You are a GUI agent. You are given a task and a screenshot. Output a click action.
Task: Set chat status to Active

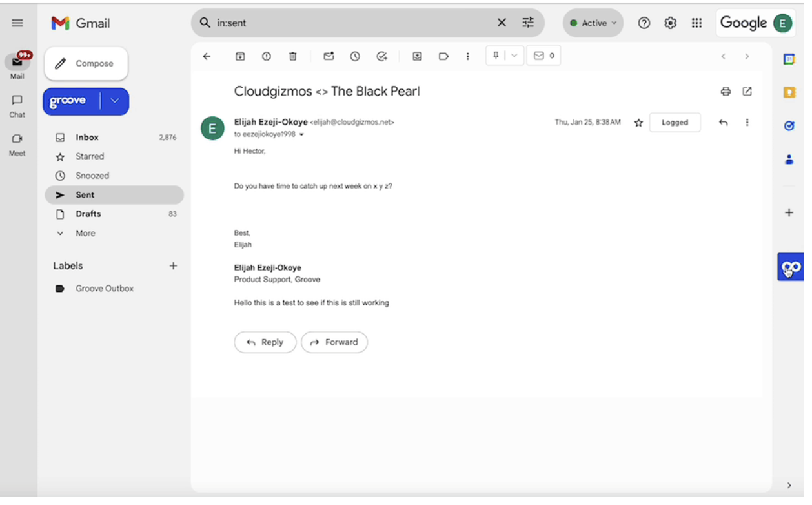point(592,23)
